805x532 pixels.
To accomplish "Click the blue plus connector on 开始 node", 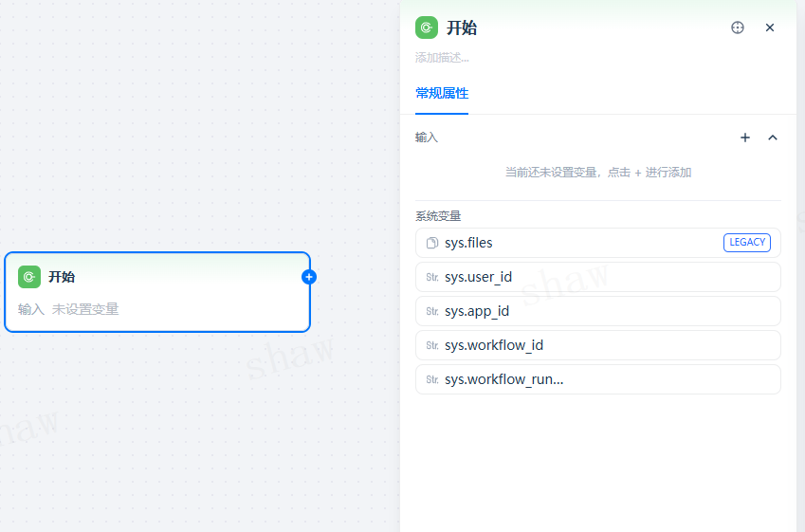I will (x=308, y=277).
